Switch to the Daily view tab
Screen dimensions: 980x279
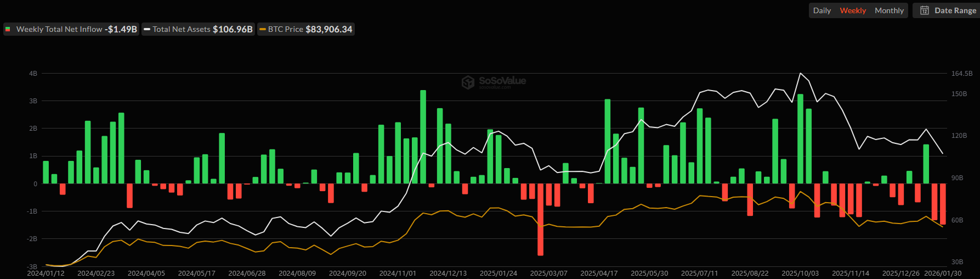tap(822, 10)
